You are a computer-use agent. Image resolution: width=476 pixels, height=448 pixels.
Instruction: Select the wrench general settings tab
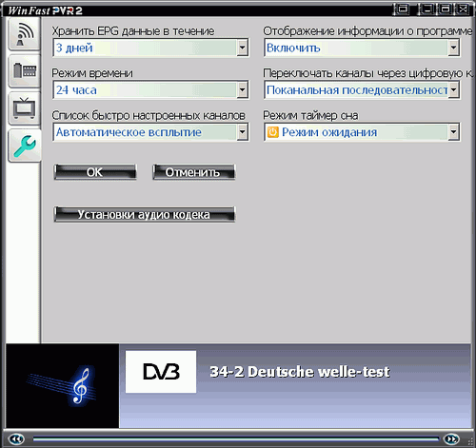click(x=25, y=146)
